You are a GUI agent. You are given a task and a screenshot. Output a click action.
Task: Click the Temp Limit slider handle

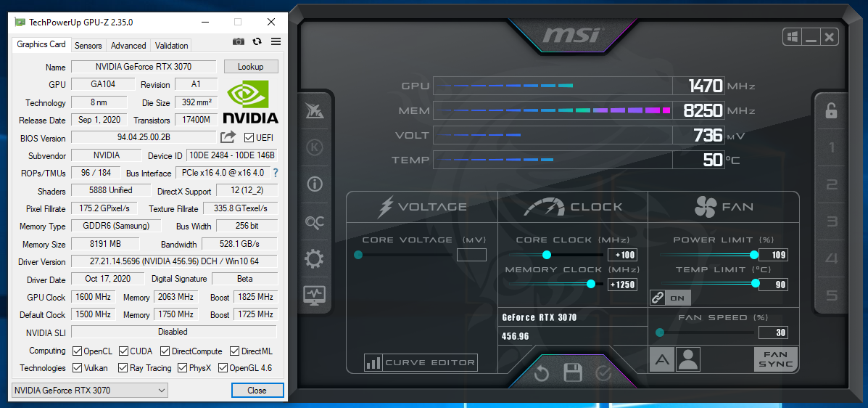756,283
